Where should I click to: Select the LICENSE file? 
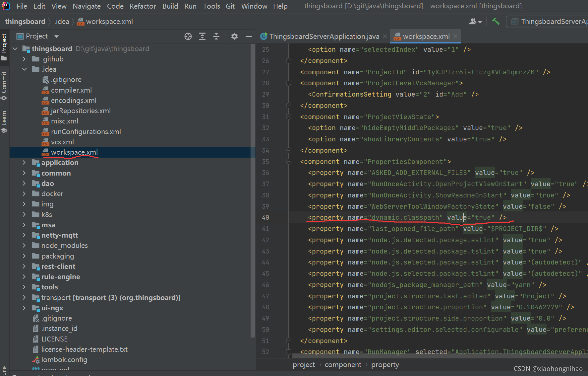point(54,339)
